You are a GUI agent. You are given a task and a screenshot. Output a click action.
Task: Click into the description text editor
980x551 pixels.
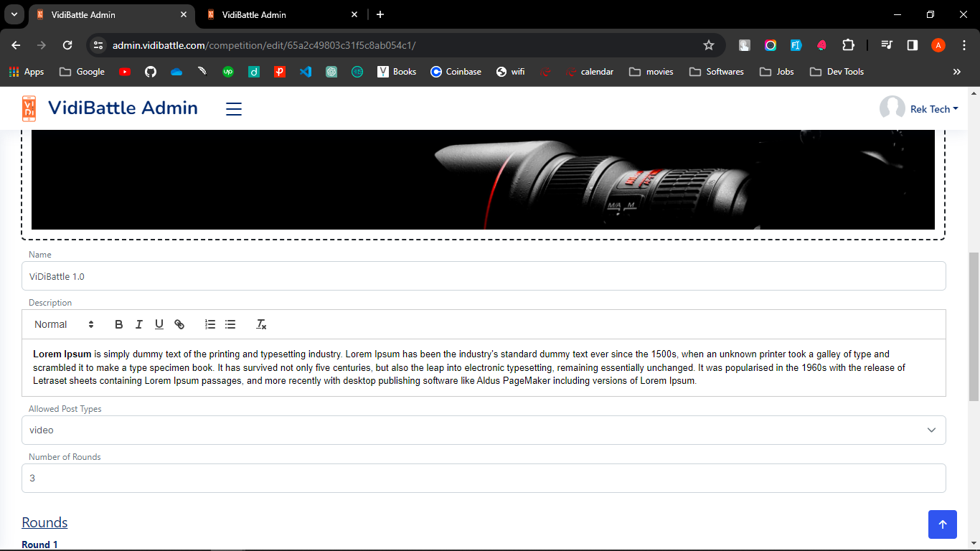(484, 367)
